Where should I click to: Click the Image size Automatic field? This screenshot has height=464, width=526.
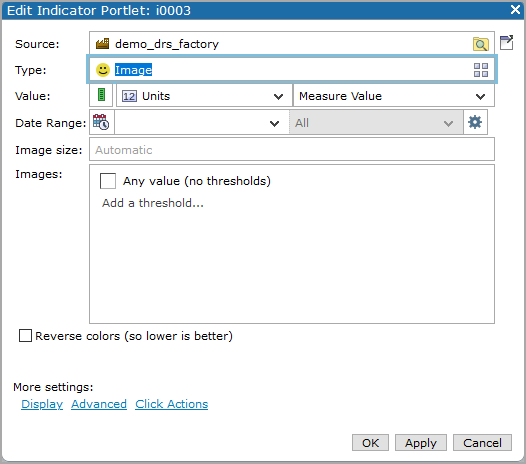coord(292,149)
